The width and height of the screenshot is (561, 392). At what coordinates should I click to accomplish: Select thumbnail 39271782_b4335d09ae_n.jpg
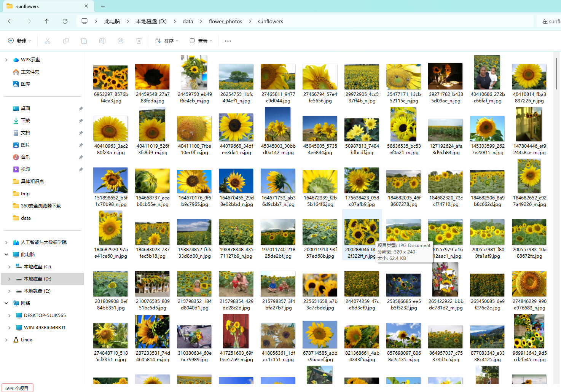pyautogui.click(x=445, y=76)
